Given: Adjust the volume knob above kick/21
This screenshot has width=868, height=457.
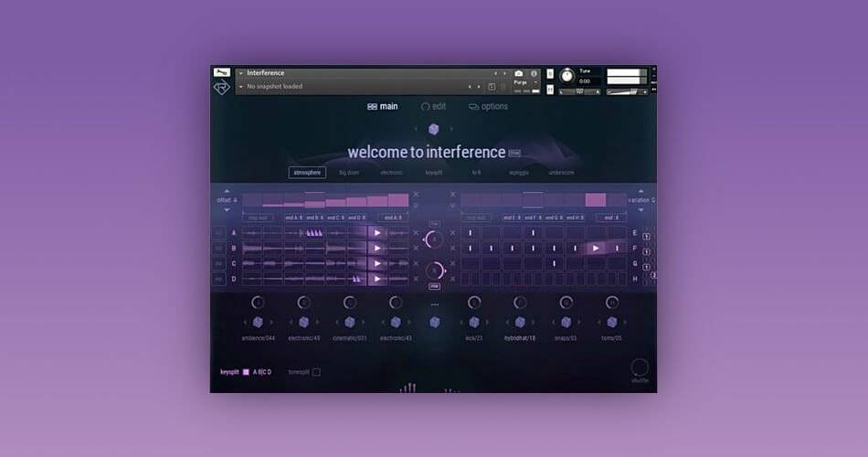Looking at the screenshot, I should pos(474,303).
